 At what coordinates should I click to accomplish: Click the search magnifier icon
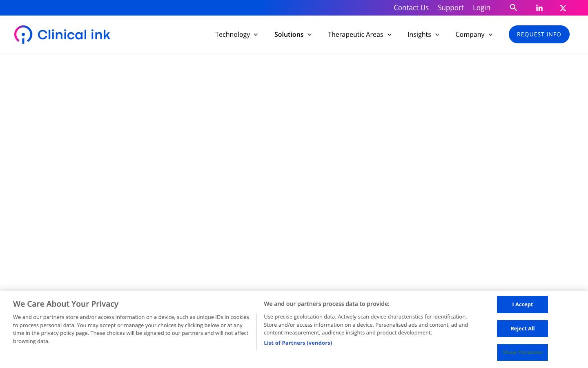[514, 7]
